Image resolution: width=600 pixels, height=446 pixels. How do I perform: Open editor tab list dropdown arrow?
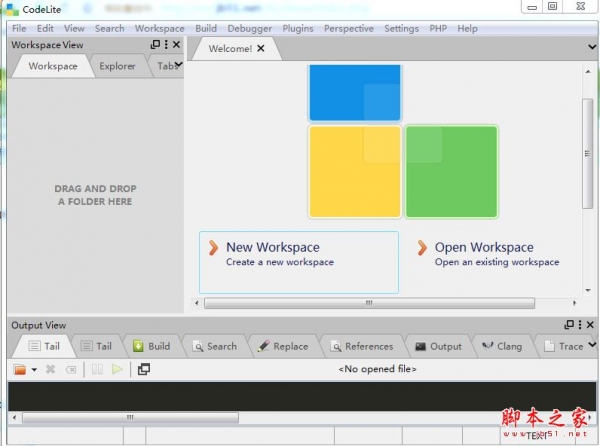click(592, 47)
